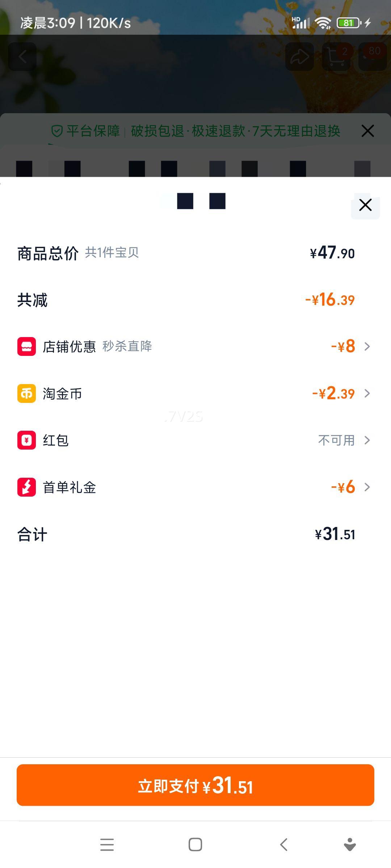Expand 红包 options chevron

click(367, 440)
